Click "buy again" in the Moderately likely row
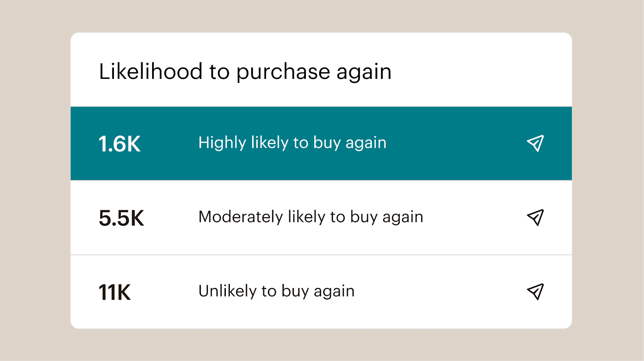Image resolution: width=644 pixels, height=361 pixels. pyautogui.click(x=386, y=217)
